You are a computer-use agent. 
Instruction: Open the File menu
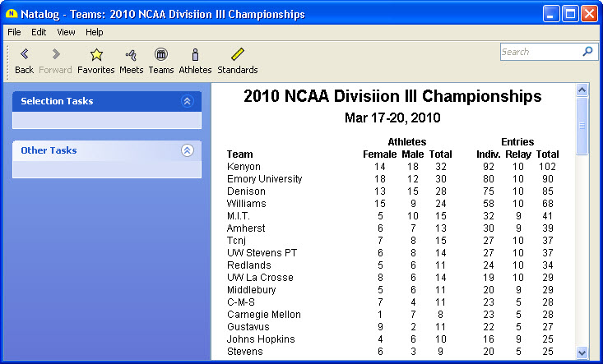14,32
